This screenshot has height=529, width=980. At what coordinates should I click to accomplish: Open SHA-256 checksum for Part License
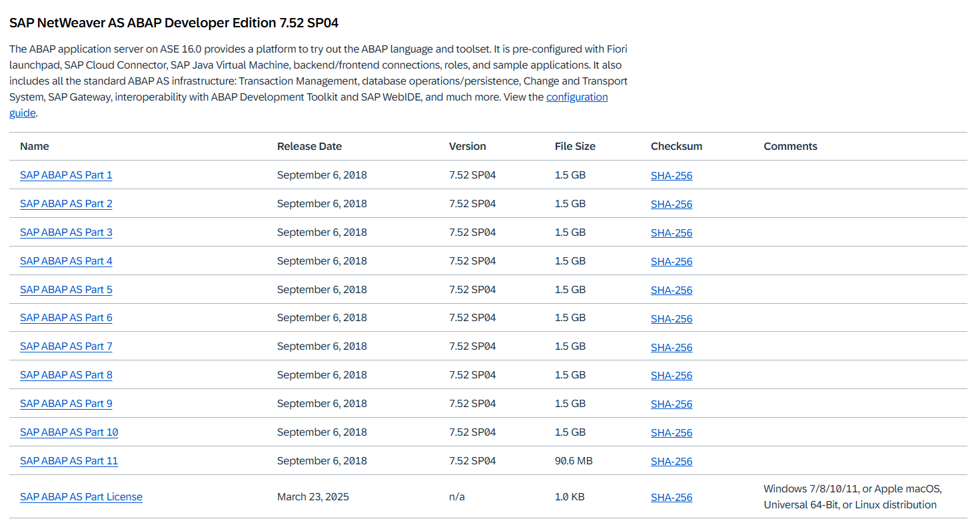coord(672,498)
